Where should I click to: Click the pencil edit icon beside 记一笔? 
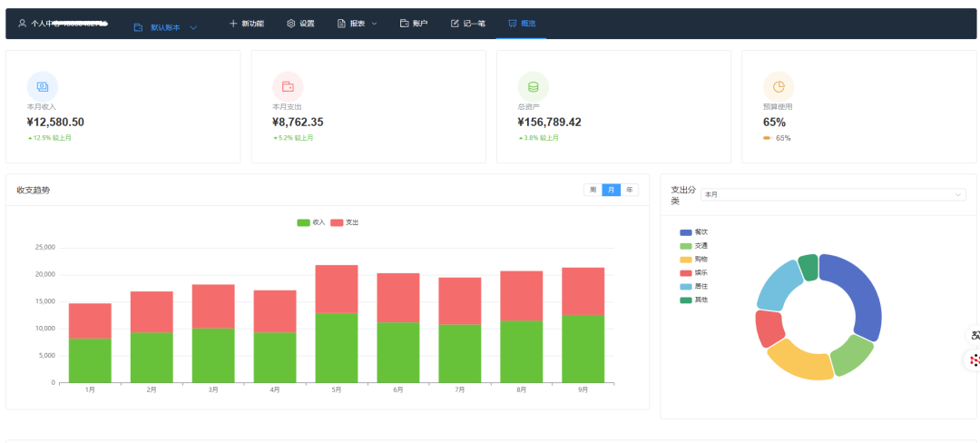click(x=455, y=24)
